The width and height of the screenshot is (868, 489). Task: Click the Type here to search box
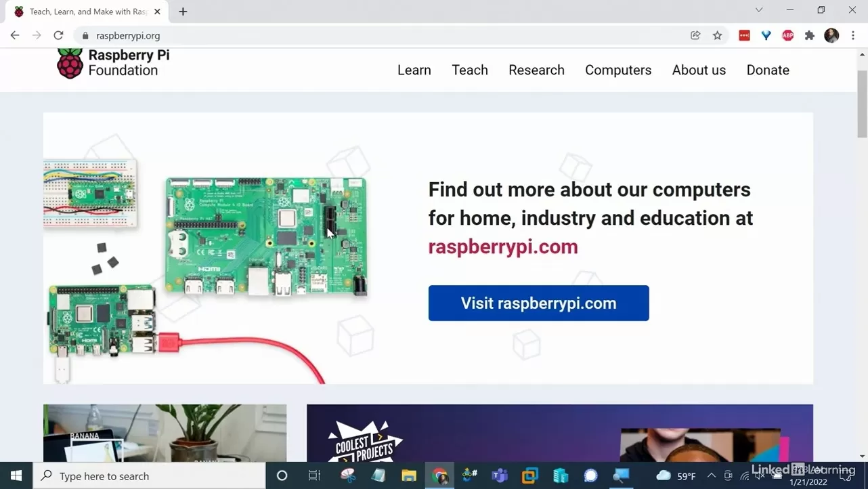[x=149, y=476]
